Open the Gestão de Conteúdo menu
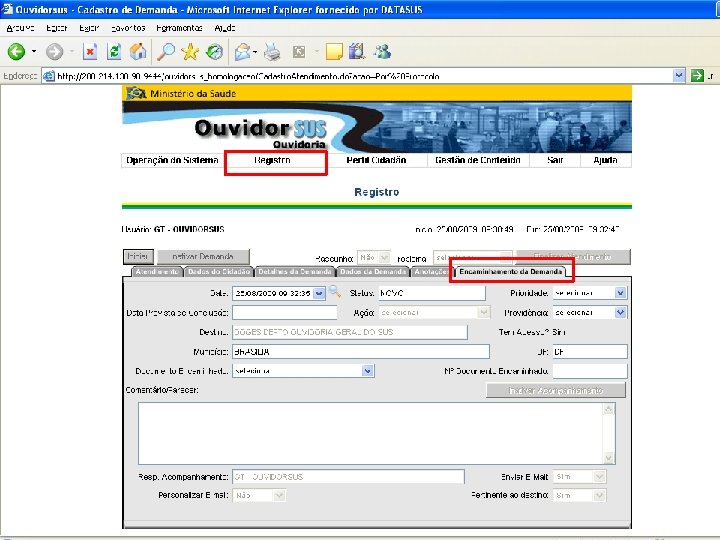 478,160
